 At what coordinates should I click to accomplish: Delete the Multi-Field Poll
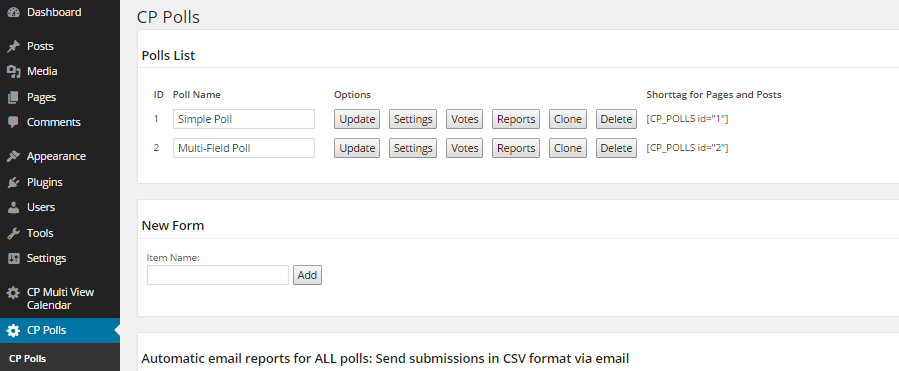616,148
